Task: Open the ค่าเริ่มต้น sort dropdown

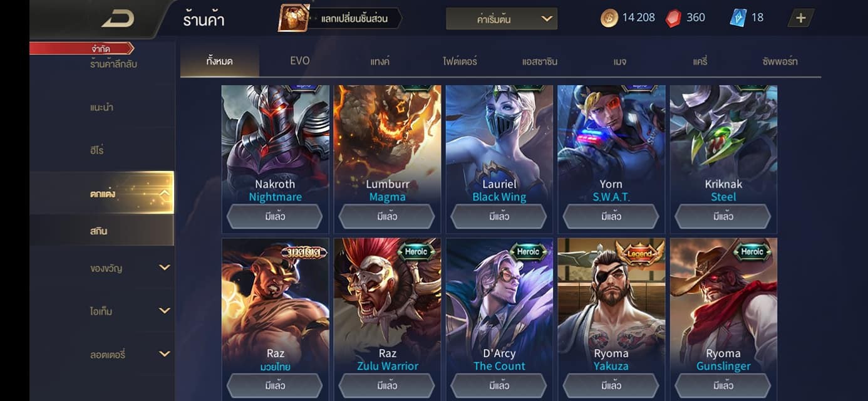Action: click(502, 19)
